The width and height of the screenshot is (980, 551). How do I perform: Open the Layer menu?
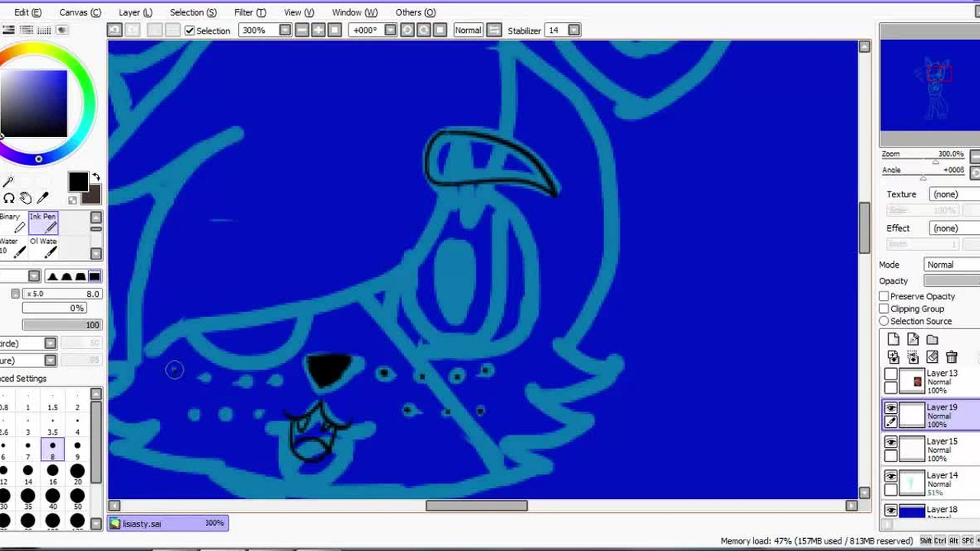pyautogui.click(x=136, y=12)
